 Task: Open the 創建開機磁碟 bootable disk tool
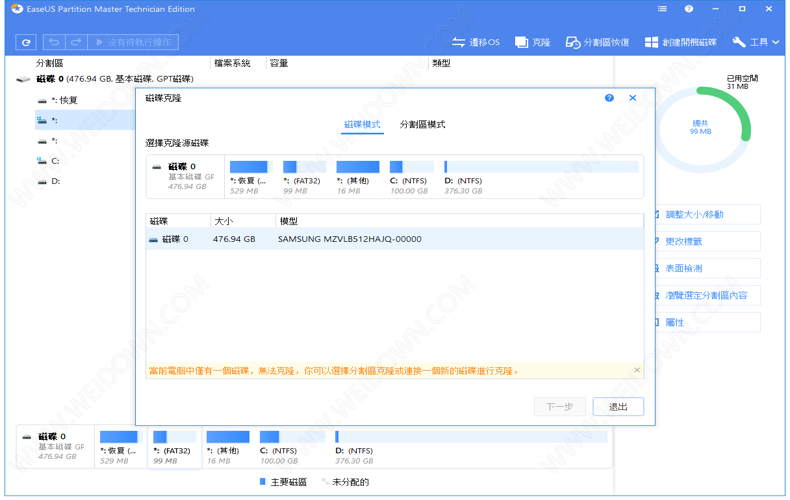click(681, 42)
